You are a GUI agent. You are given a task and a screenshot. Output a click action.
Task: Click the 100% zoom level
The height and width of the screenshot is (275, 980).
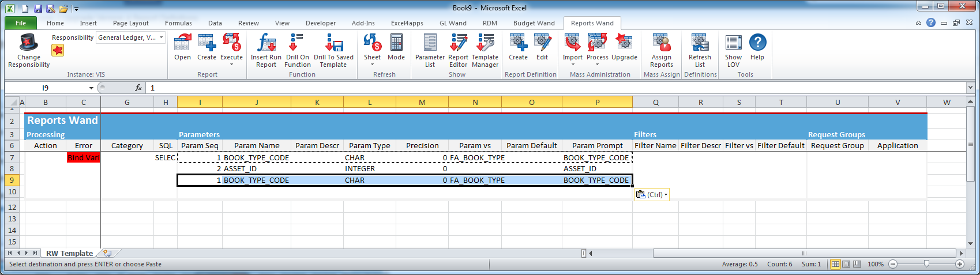point(876,264)
